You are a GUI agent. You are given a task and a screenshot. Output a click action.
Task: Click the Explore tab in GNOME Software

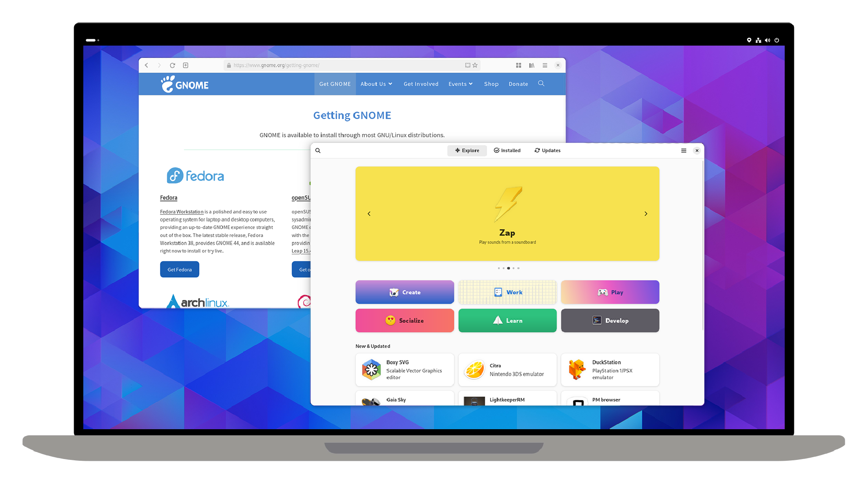point(466,150)
